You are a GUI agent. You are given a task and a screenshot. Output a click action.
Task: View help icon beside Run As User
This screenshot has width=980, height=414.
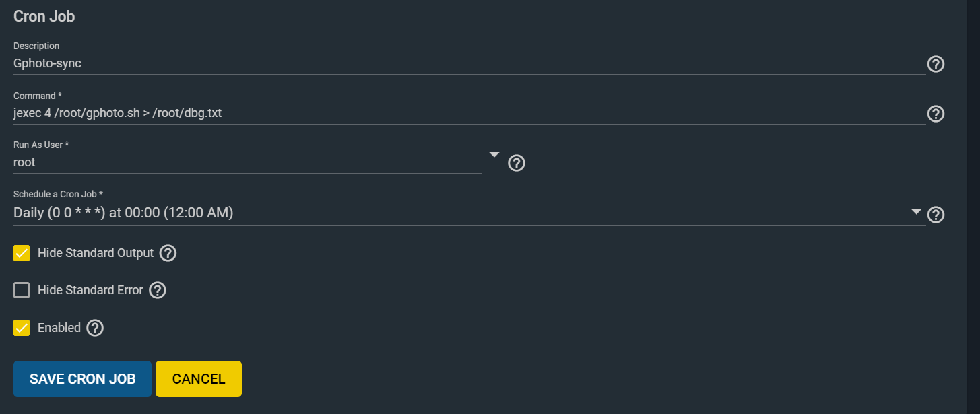[516, 163]
